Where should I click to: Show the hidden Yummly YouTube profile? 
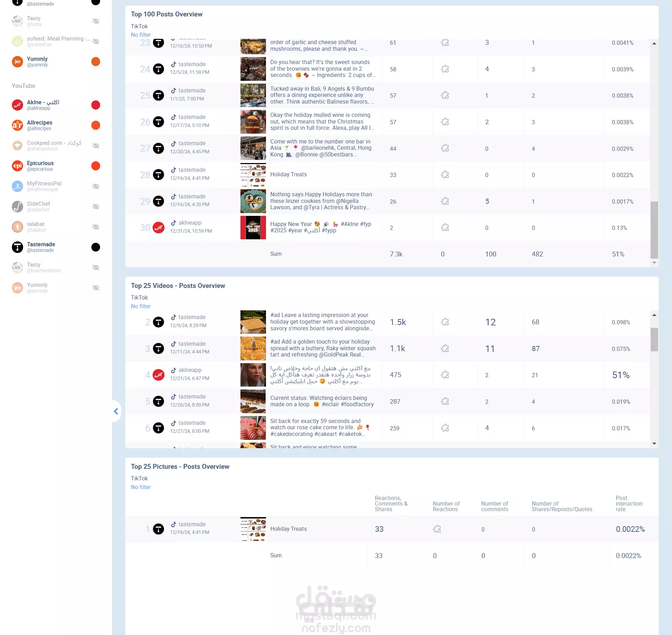96,288
